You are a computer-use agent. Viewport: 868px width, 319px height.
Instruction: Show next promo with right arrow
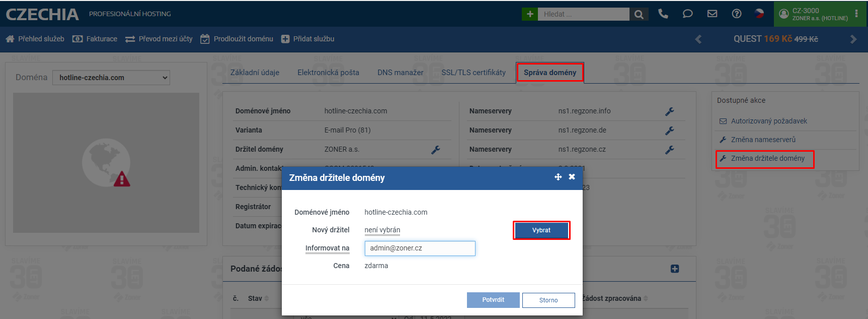tap(853, 39)
